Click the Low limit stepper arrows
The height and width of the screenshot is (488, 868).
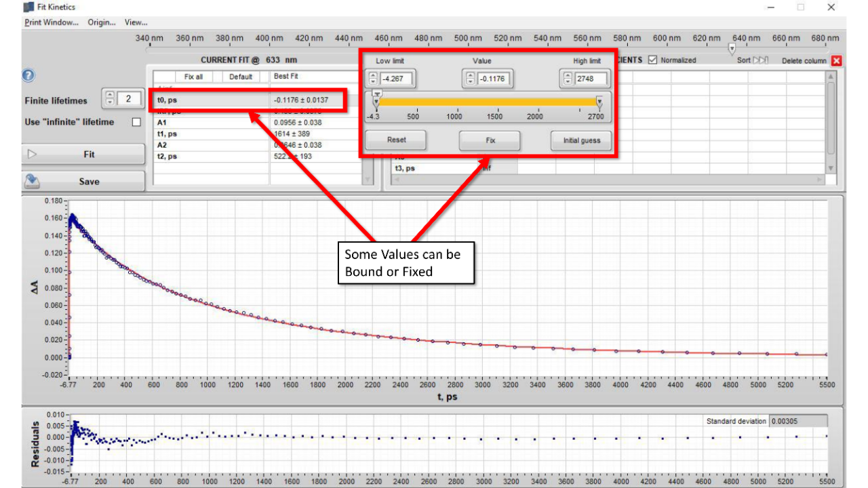(374, 79)
